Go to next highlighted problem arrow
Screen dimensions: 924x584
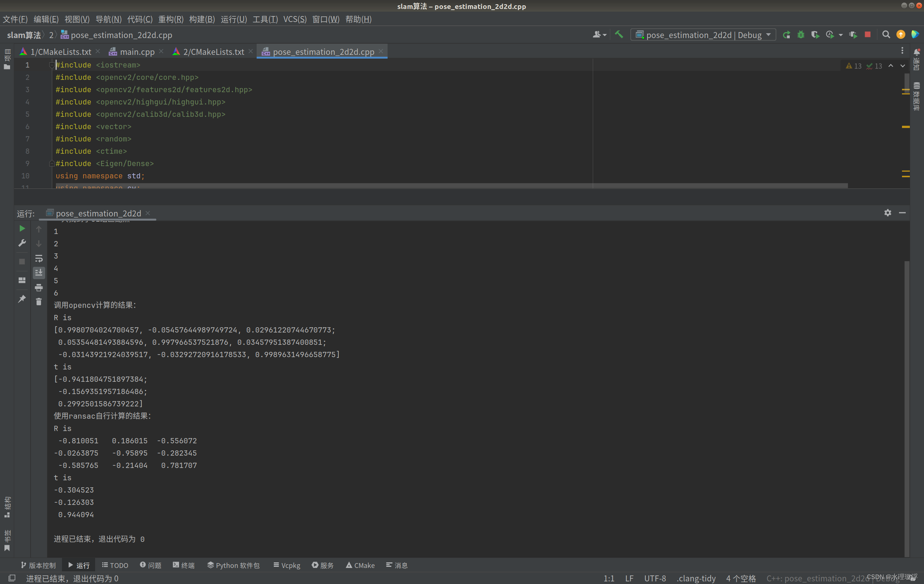point(903,66)
